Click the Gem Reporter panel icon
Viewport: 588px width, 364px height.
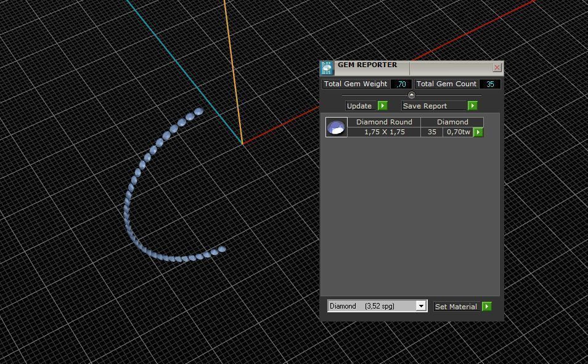click(327, 68)
